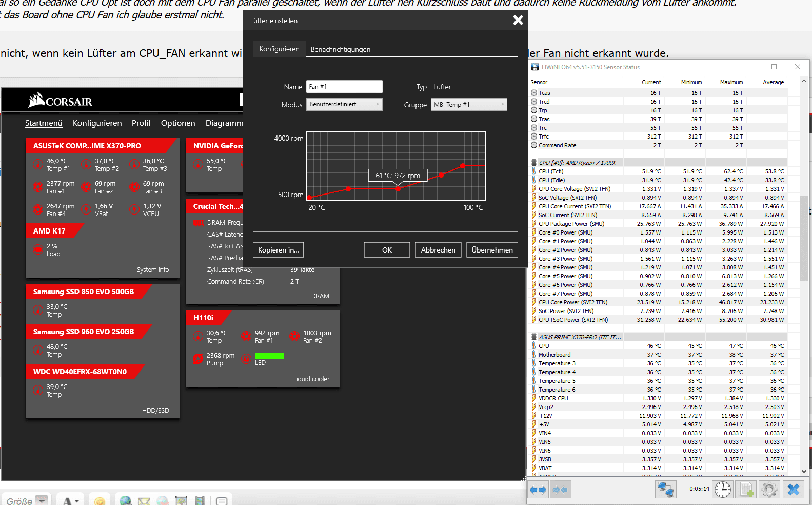Screen dimensions: 812x505
Task: Click HWiNFO shrink-columns inward arrows icon
Action: (x=560, y=490)
